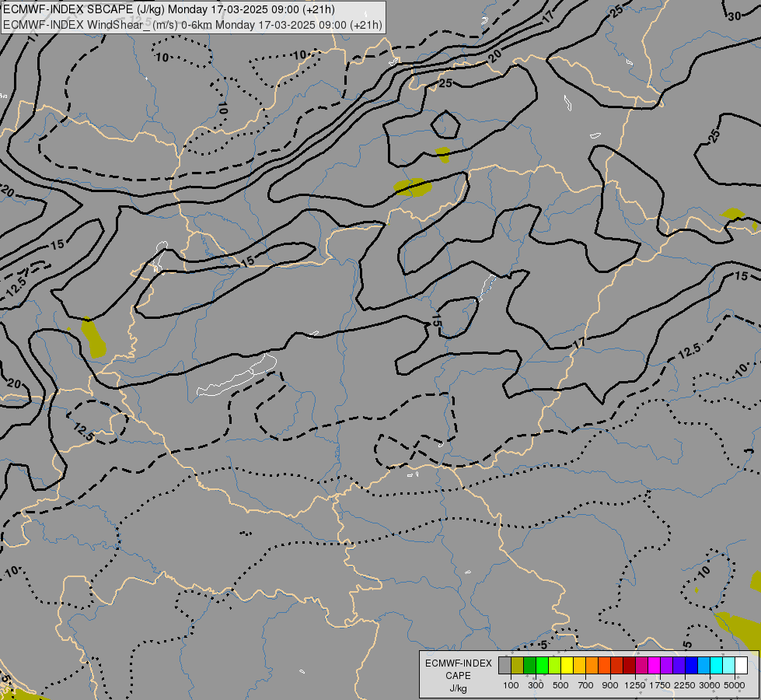Click the 1750 value in the CAPE legend
Image resolution: width=761 pixels, height=700 pixels.
[x=660, y=685]
